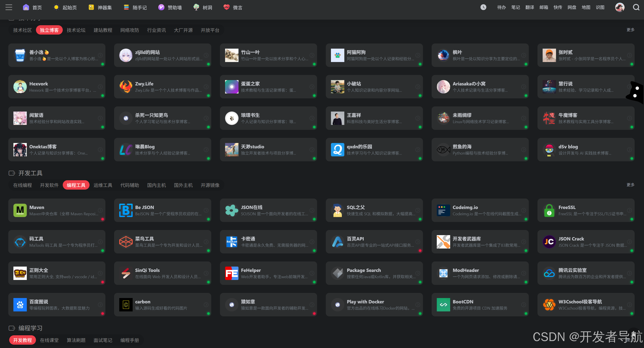Click the W3Cschool极客导航 icon
The width and height of the screenshot is (644, 348).
point(549,305)
